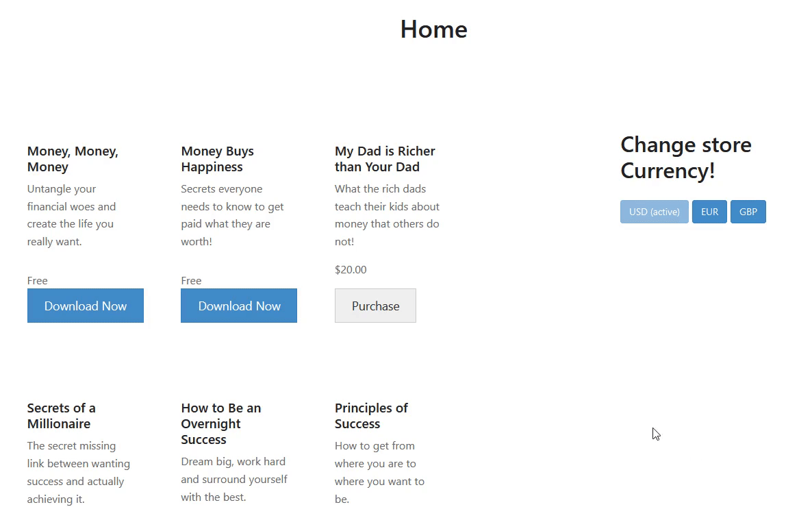Click the Home page heading
812x507 pixels.
[x=433, y=29]
